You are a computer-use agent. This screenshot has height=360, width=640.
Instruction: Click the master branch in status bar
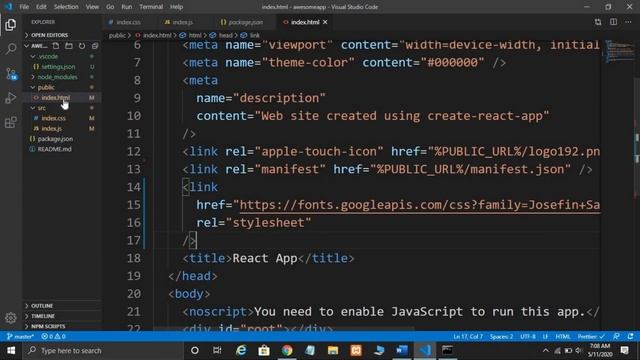20,337
